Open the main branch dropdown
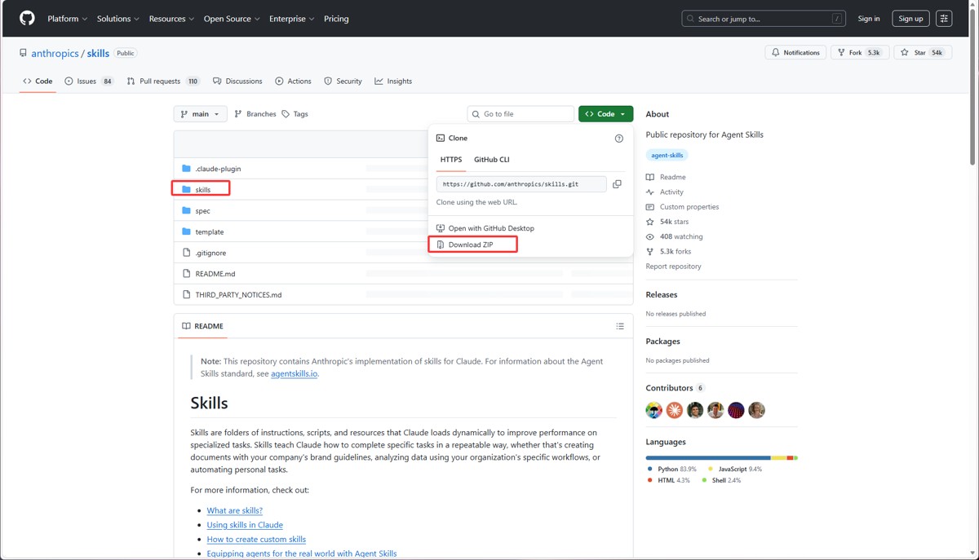This screenshot has height=560, width=979. coord(200,114)
